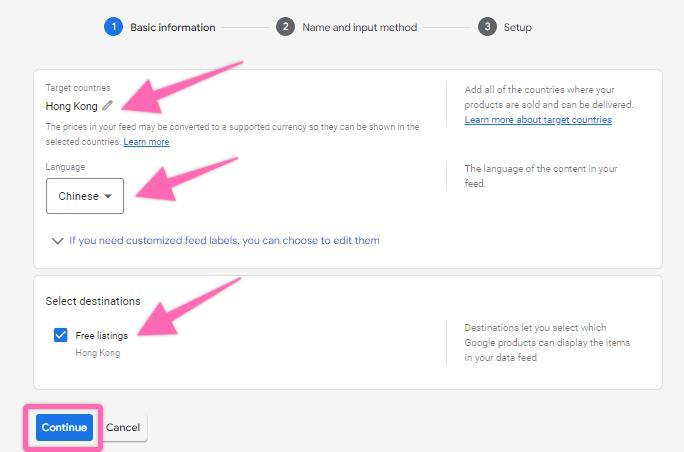Edit target countries with pencil icon
The width and height of the screenshot is (684, 452).
point(108,105)
